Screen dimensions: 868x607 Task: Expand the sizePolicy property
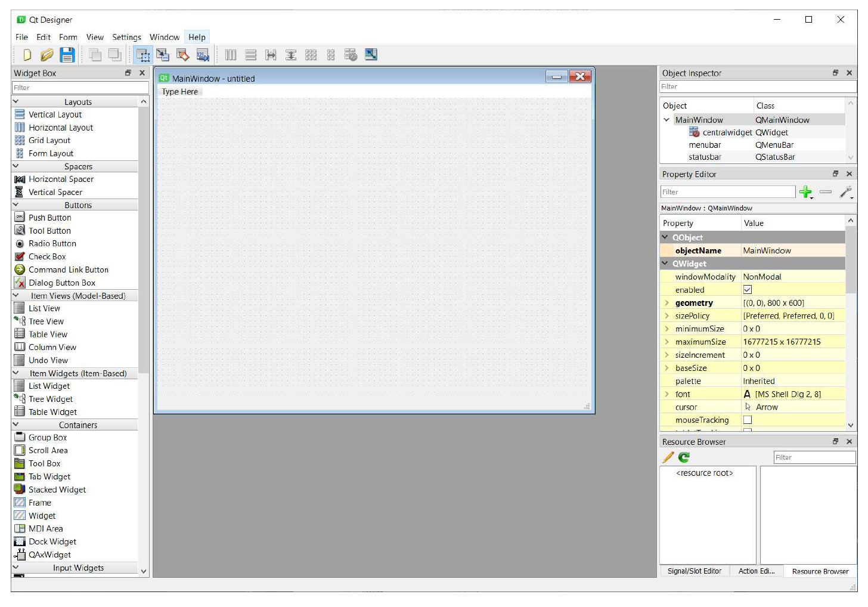coord(667,316)
